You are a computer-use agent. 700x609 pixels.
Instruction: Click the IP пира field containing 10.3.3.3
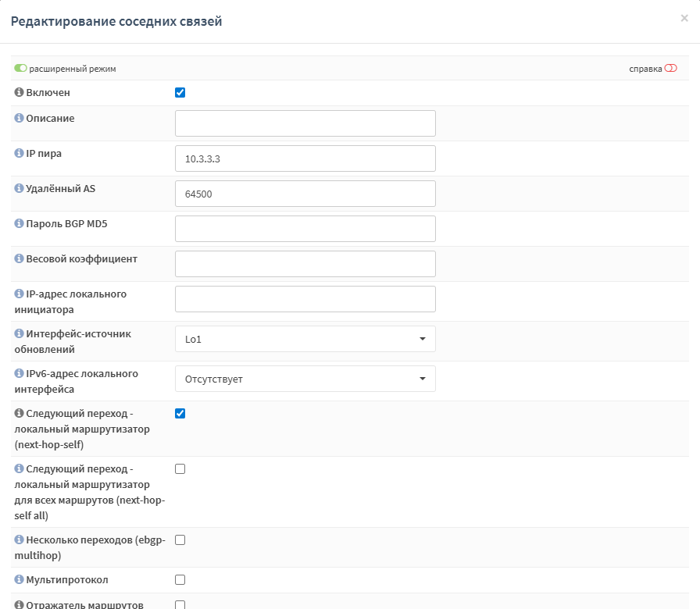305,158
